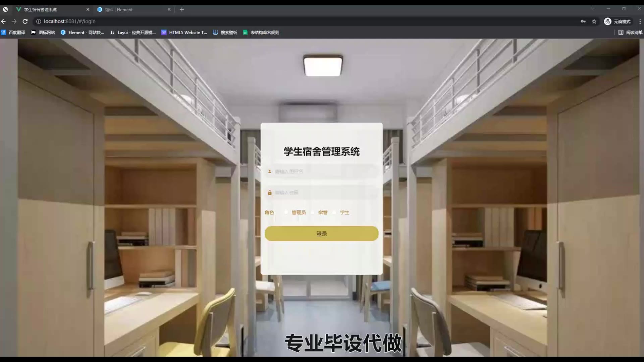Click the saved password key icon

[583, 21]
